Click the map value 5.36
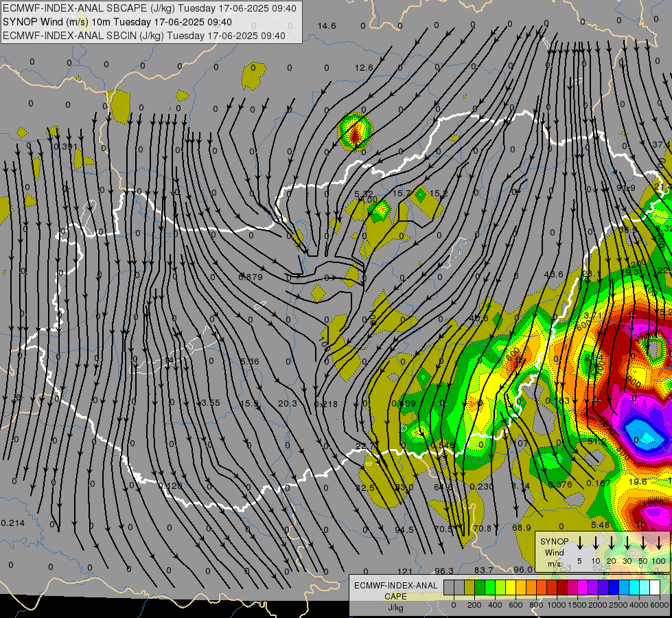 pyautogui.click(x=249, y=362)
